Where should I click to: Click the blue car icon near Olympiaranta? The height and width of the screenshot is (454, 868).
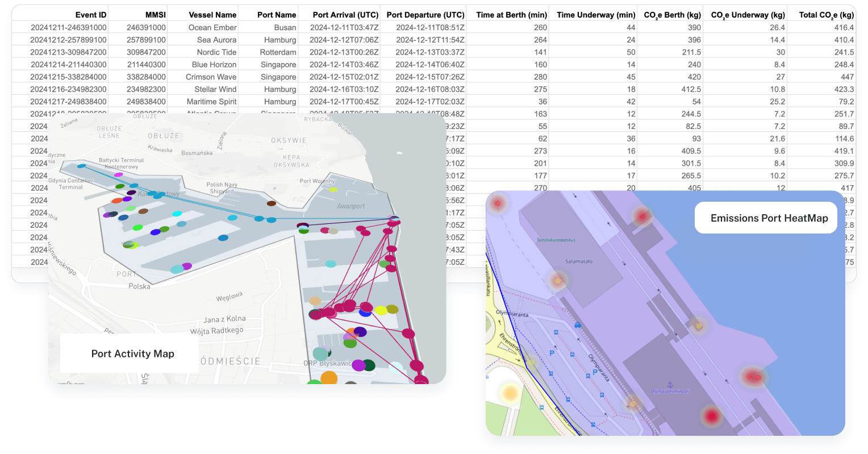[578, 326]
